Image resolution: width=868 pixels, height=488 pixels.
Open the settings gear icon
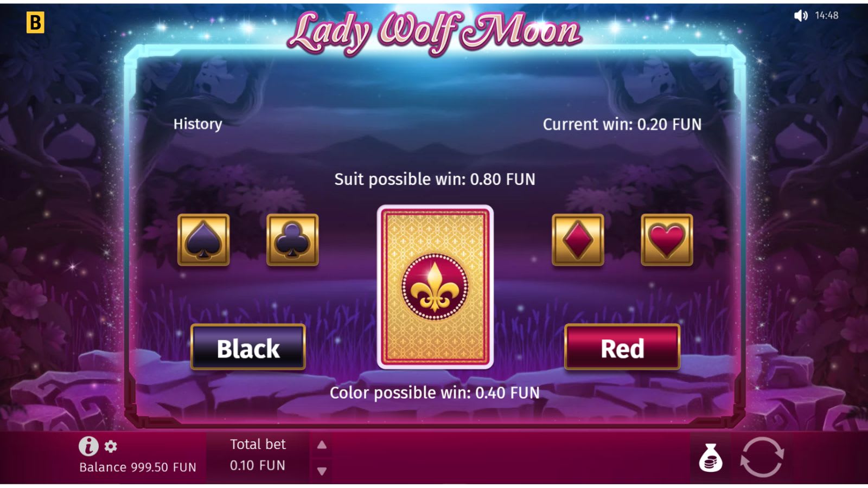(111, 447)
